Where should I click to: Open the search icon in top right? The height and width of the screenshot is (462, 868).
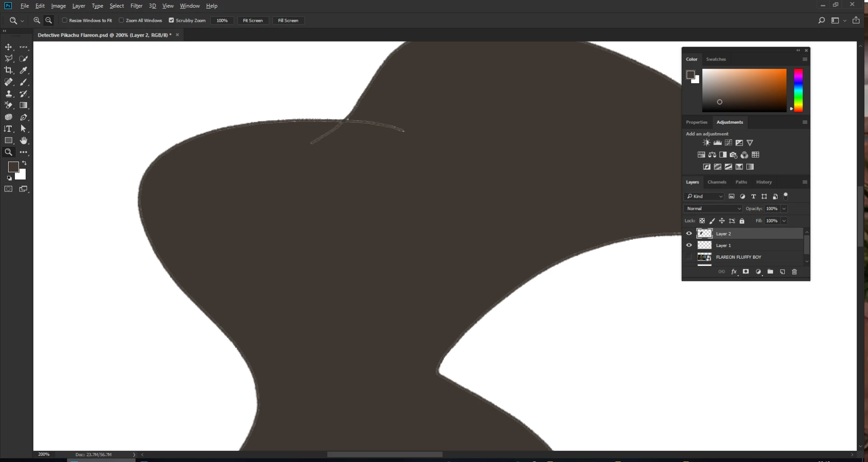tap(821, 20)
